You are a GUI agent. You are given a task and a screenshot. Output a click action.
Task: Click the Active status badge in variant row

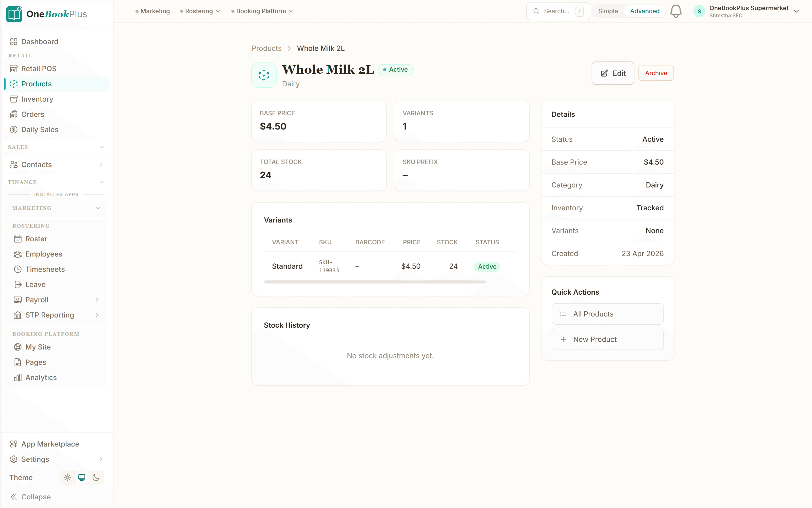(x=487, y=266)
